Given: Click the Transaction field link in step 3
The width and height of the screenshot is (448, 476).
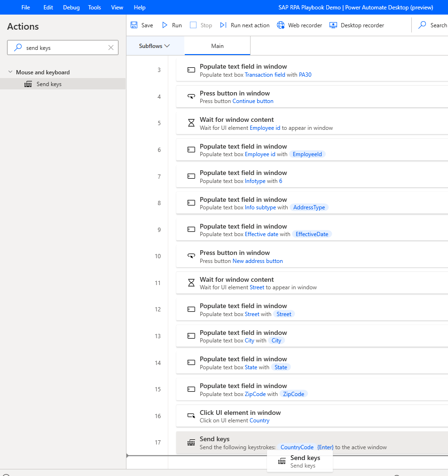Looking at the screenshot, I should [265, 75].
